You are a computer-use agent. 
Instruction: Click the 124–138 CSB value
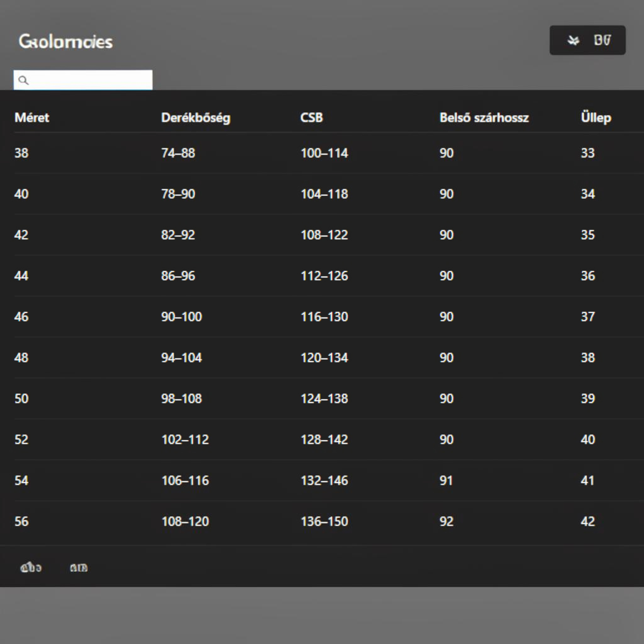pos(324,399)
